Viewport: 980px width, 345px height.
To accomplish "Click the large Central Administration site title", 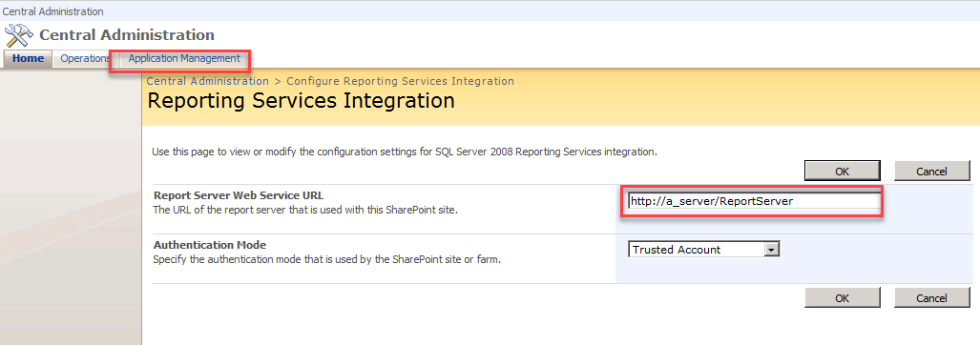I will pyautogui.click(x=127, y=35).
